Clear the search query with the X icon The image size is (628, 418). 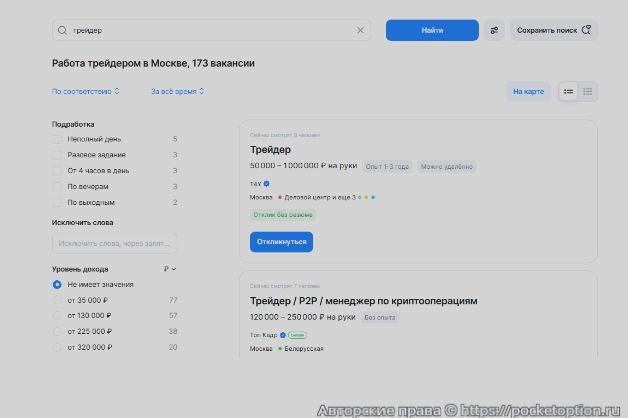[361, 31]
